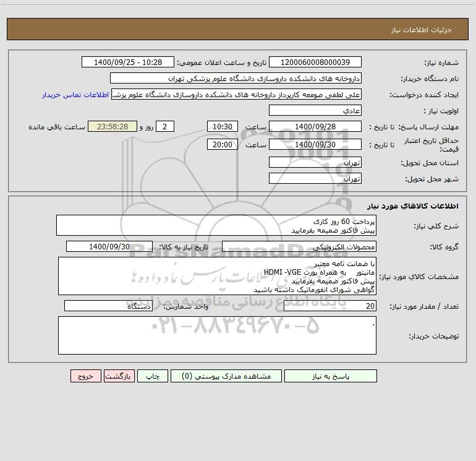Click the واحد شمارش label

click(x=186, y=307)
